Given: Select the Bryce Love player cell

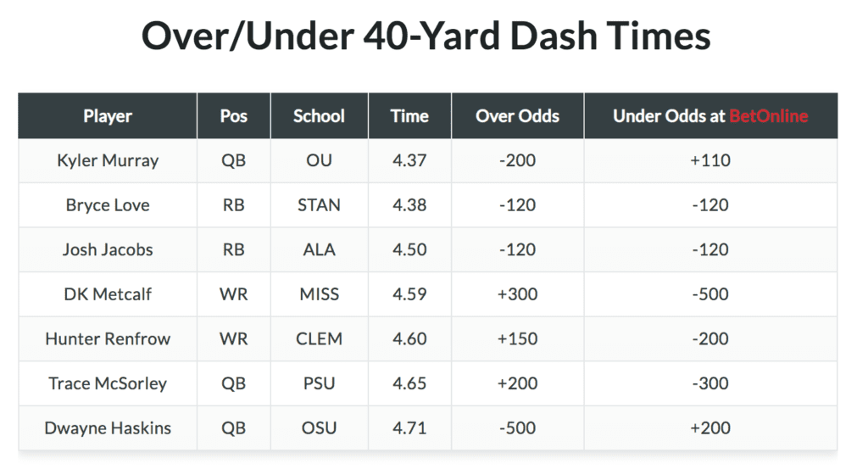Looking at the screenshot, I should [108, 205].
